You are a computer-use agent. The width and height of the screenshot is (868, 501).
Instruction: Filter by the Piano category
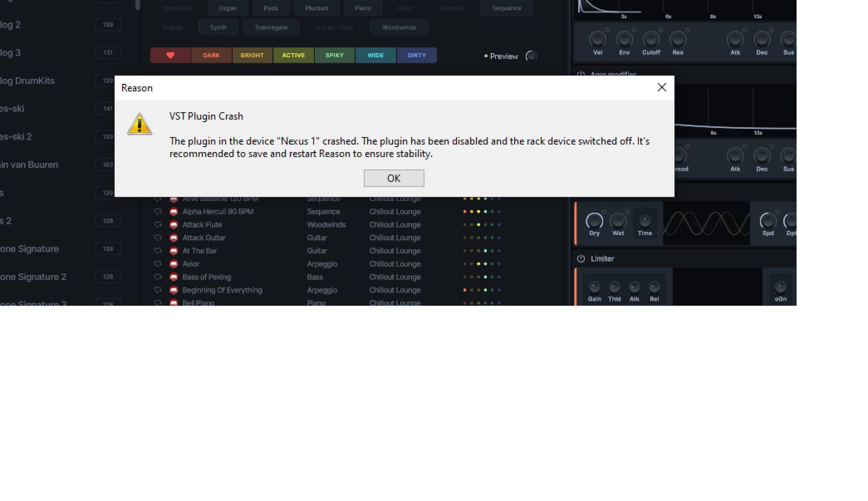[x=363, y=8]
